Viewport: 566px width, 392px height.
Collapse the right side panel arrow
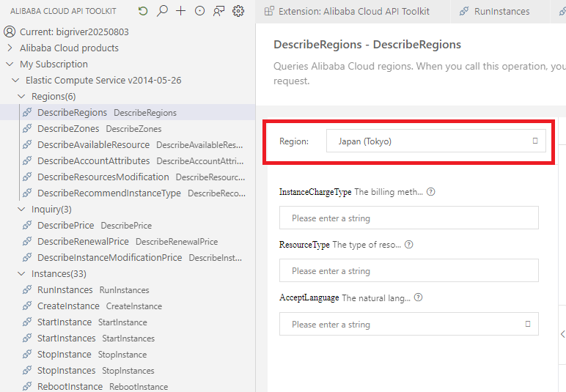point(562,334)
